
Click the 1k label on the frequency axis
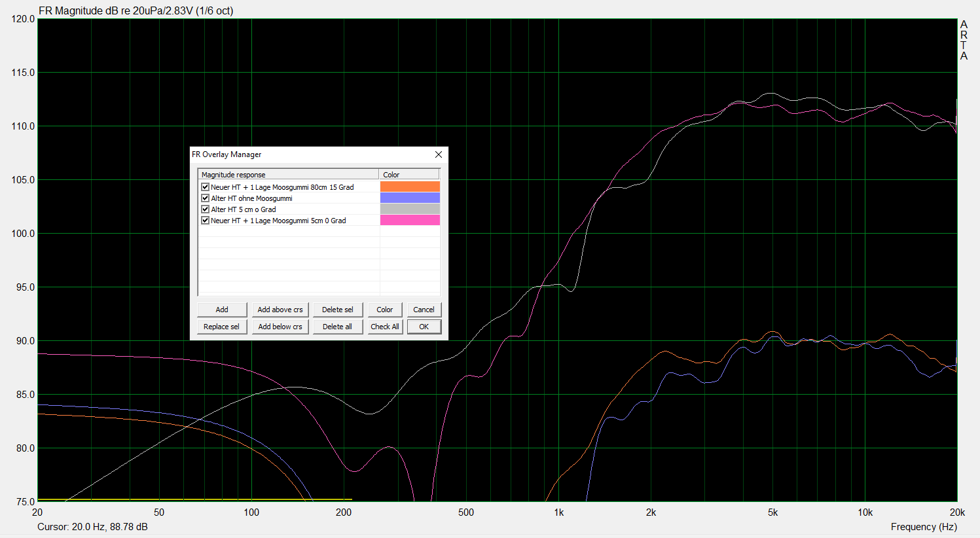(558, 512)
